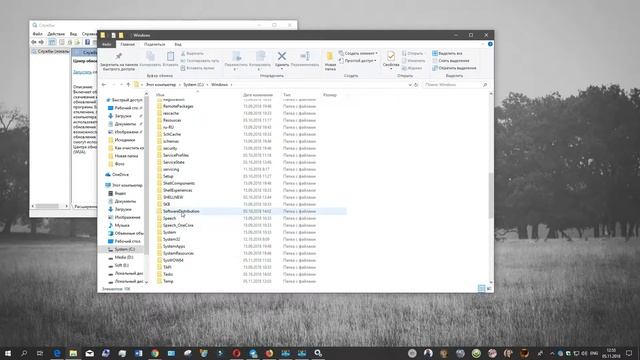Click the search magnifier in Explorer
This screenshot has width=640, height=360.
(x=485, y=85)
